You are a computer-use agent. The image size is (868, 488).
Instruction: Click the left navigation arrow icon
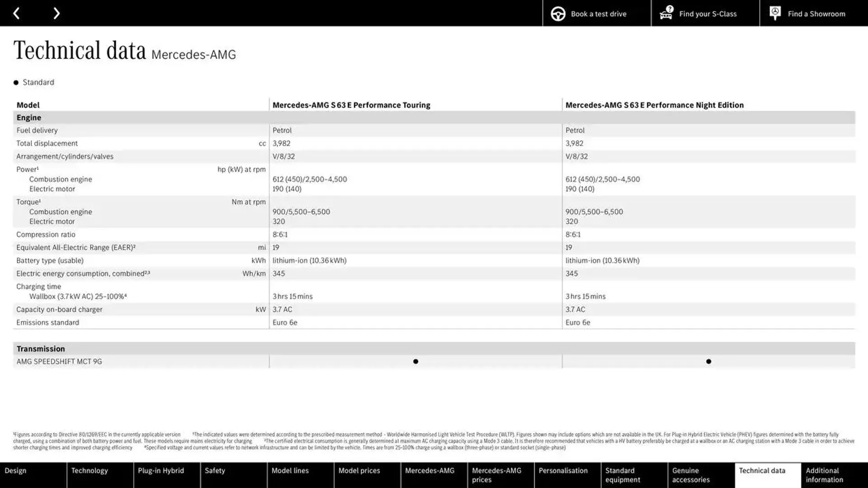tap(15, 13)
